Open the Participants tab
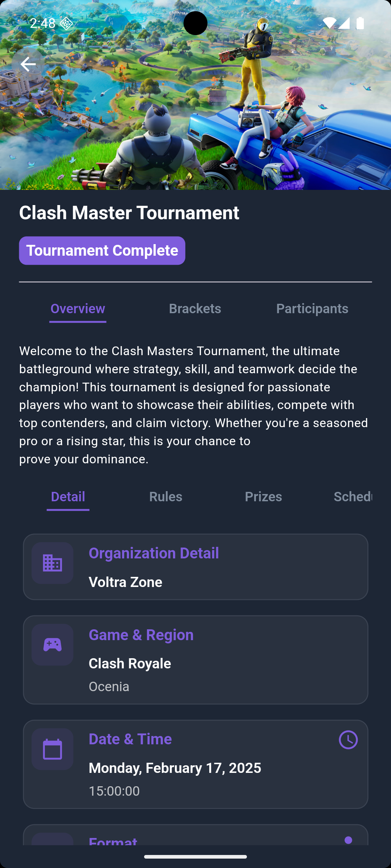Image resolution: width=391 pixels, height=868 pixels. (x=312, y=309)
